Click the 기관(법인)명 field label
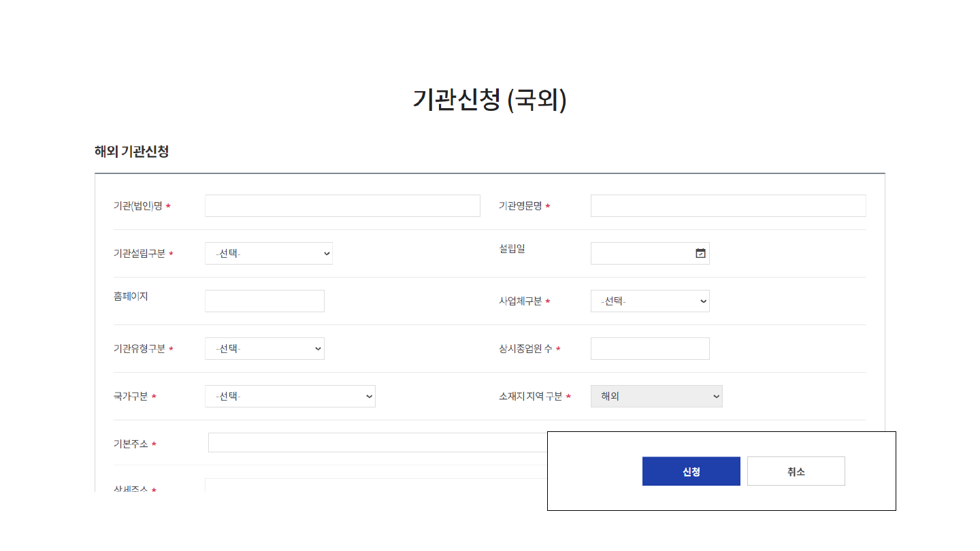Viewport: 980px width, 551px height. pos(138,206)
